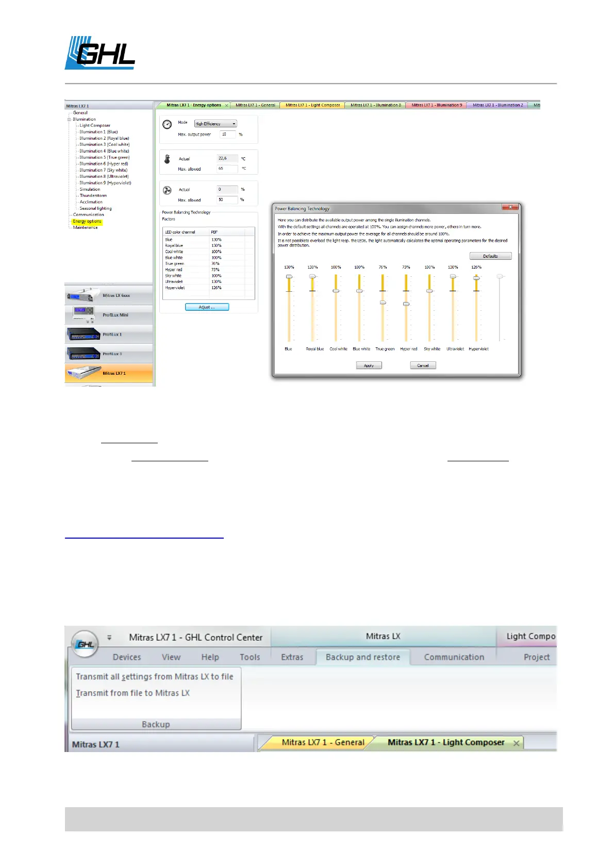Select Illumination 9 (Hyperviolet) tree item
Image resolution: width=614 pixels, height=868 pixels.
105,183
